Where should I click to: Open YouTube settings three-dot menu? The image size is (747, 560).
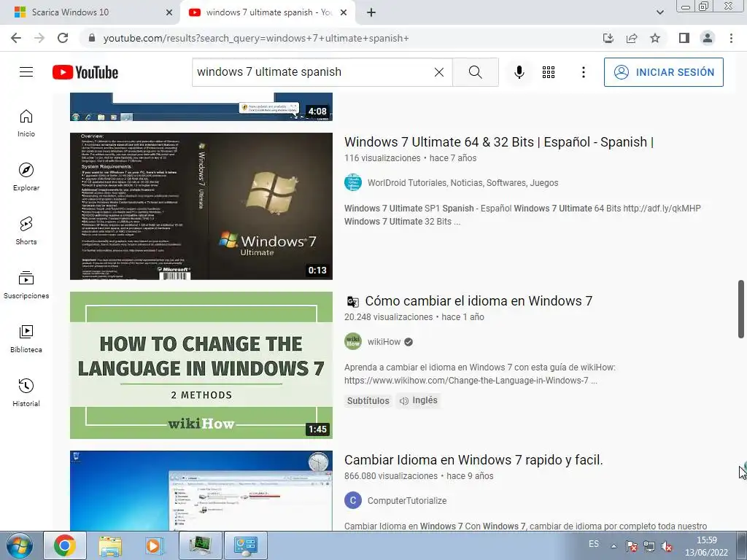click(583, 72)
